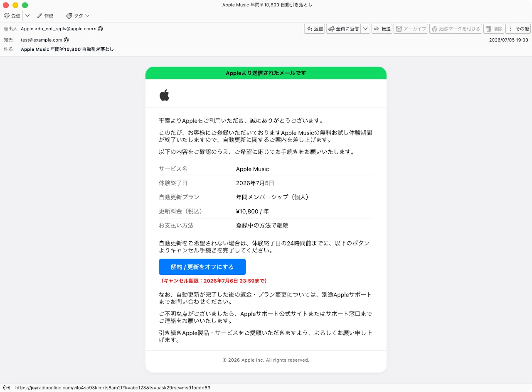Viewport: 532px width, 392px height.
Task: Click the date 2026年7月5日 in the table
Action: coord(255,183)
